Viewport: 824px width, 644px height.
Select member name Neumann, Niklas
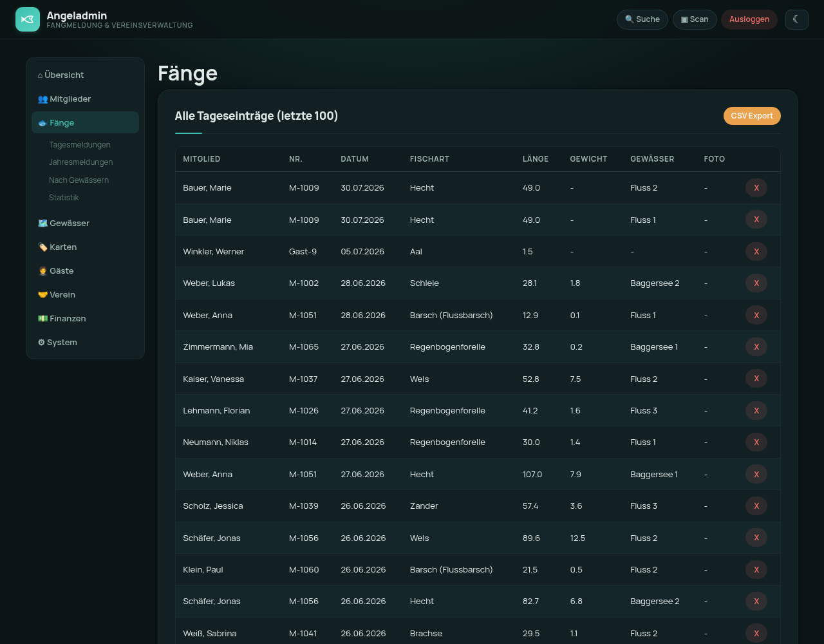216,442
